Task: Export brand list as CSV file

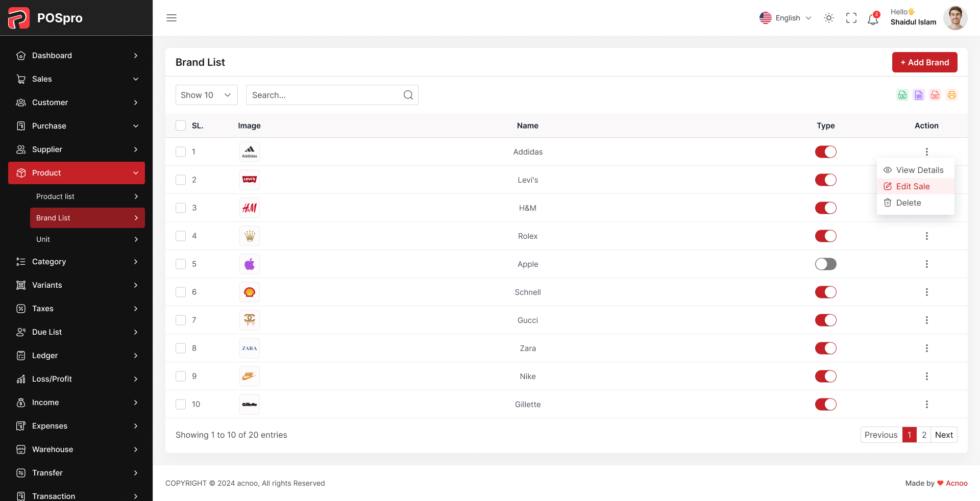Action: (902, 95)
